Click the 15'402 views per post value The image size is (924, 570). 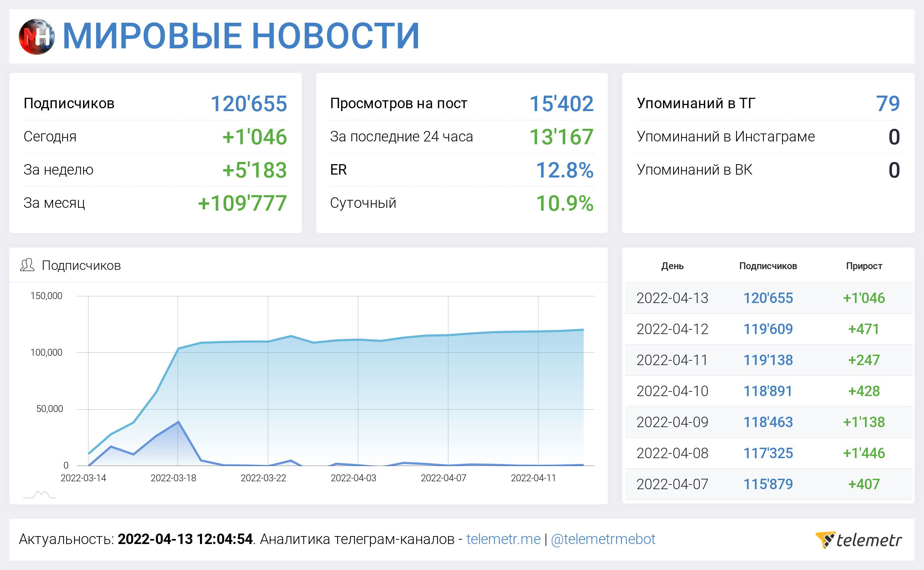tap(561, 104)
